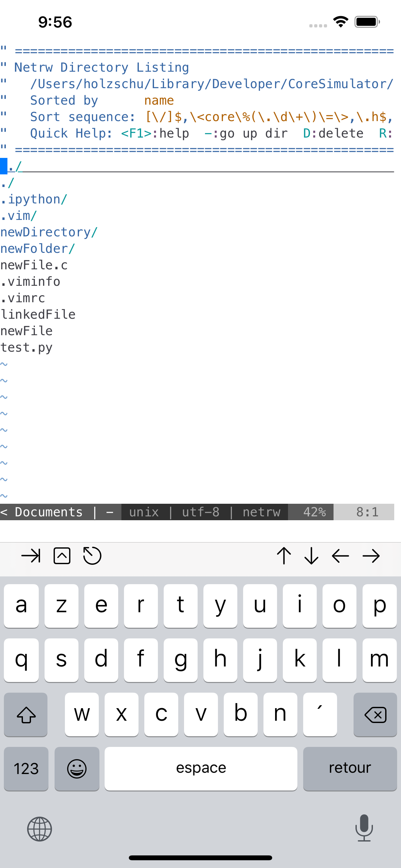Tap the 'd' key
401x868 pixels.
[101, 660]
